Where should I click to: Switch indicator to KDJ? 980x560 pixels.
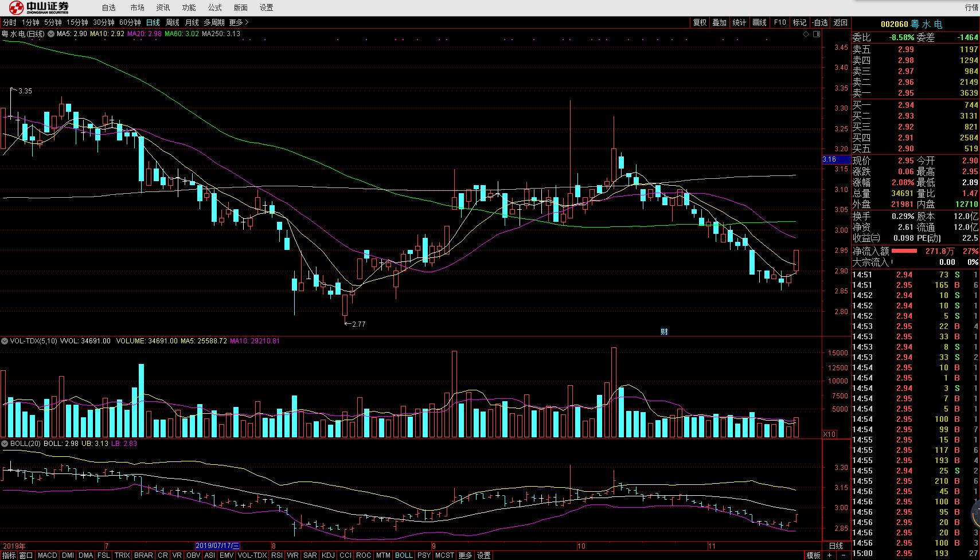point(329,555)
